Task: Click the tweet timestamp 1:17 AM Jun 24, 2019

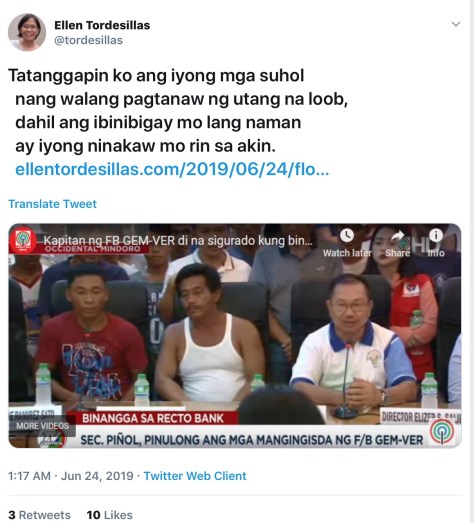Action: click(70, 476)
